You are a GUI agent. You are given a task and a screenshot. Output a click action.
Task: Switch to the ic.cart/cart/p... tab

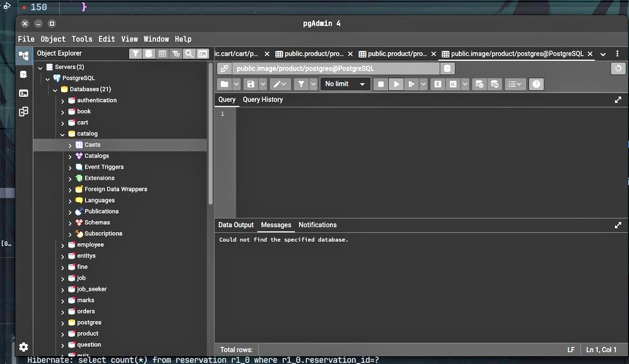point(236,54)
